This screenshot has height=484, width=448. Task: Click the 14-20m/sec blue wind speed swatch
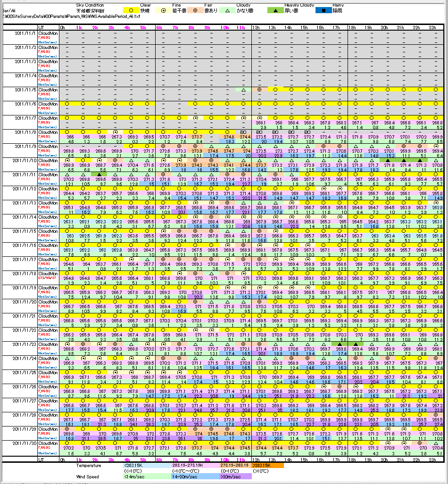pos(186,476)
